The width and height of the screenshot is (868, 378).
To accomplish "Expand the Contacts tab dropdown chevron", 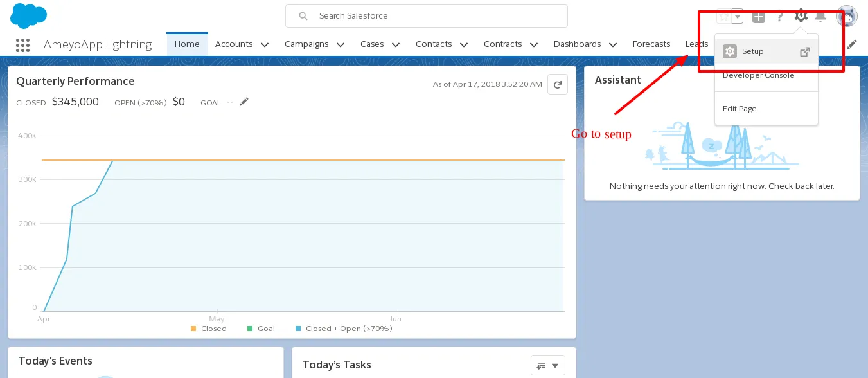I will [x=464, y=44].
